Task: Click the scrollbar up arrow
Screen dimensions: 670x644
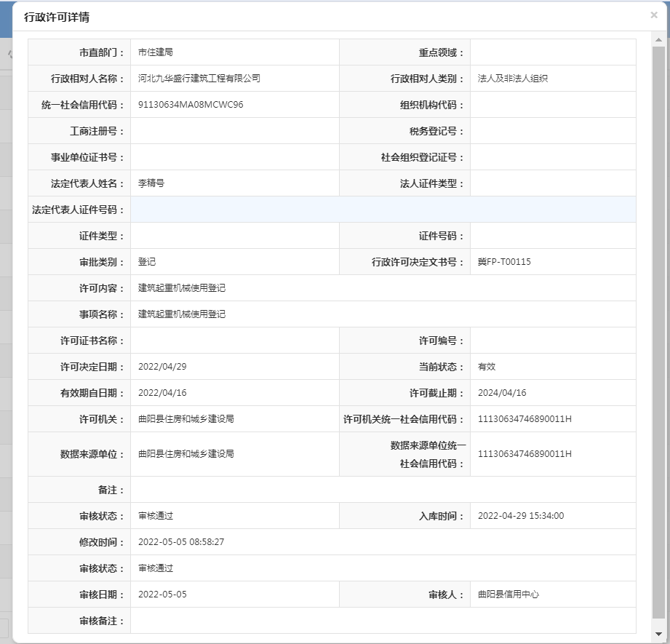Action: pyautogui.click(x=658, y=40)
